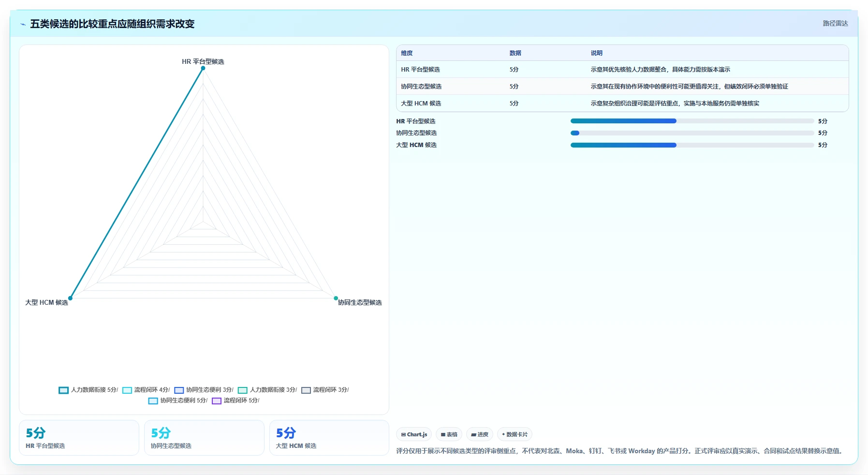The image size is (868, 475).
Task: Click the 路径雷达 label in header
Action: (835, 23)
